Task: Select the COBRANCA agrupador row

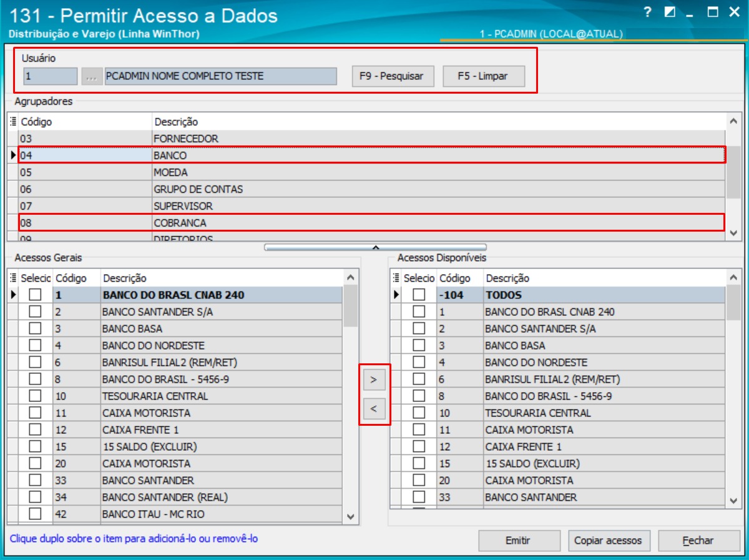Action: (x=372, y=222)
